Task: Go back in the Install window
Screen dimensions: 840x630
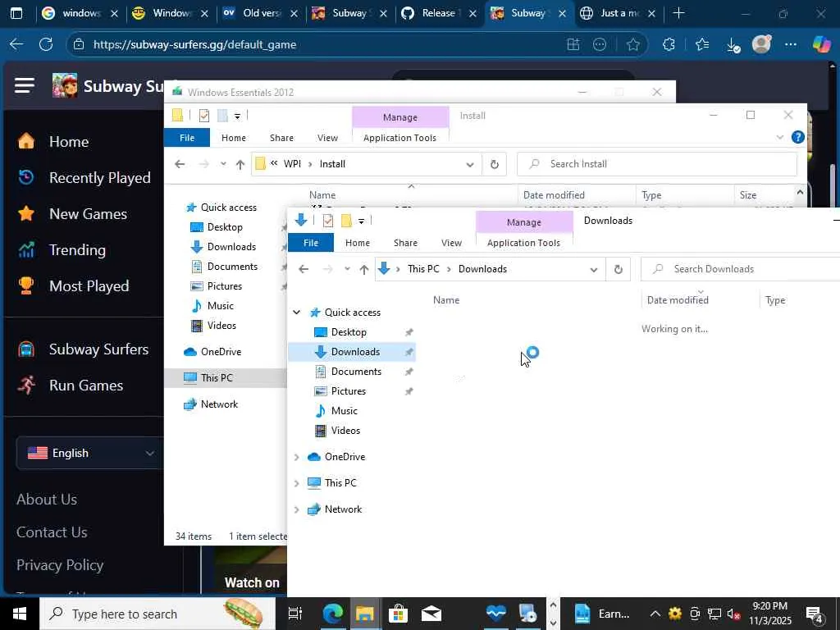Action: coord(180,164)
